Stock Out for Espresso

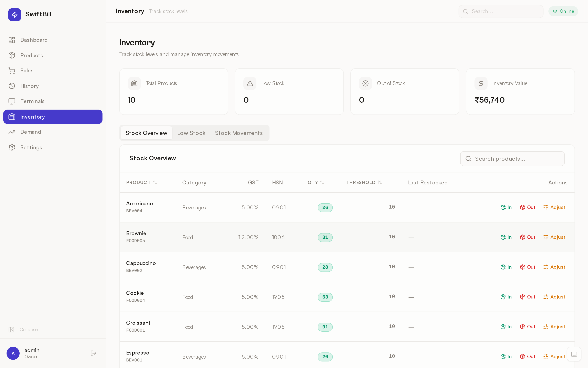point(528,357)
